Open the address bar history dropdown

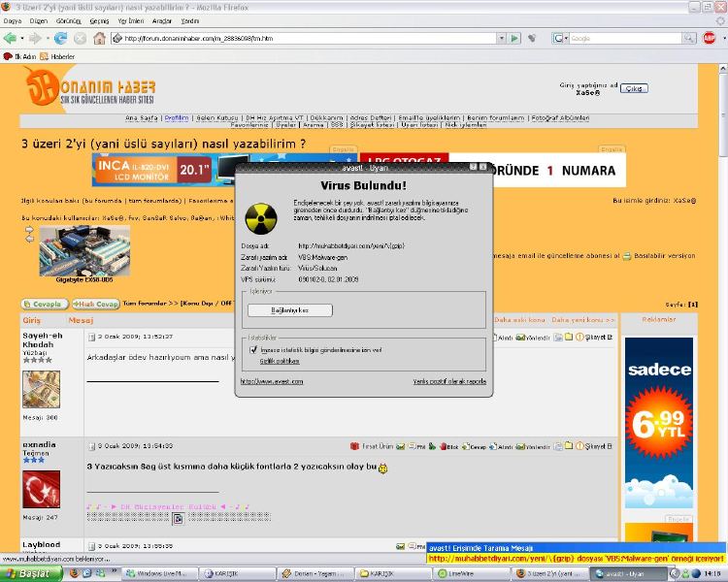(501, 38)
